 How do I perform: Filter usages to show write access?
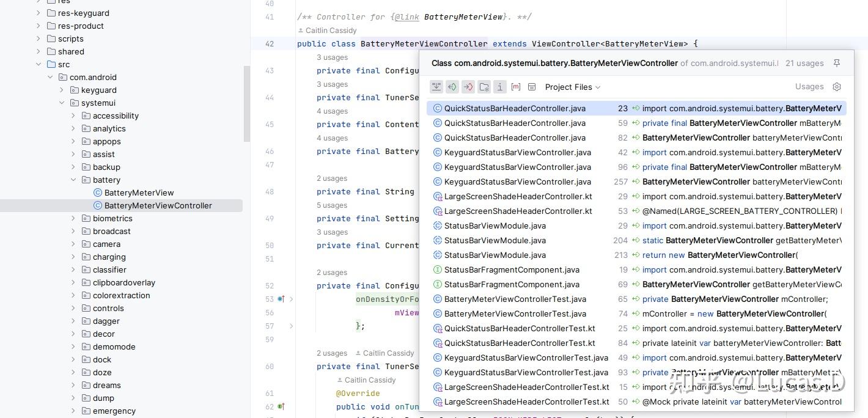(x=468, y=87)
